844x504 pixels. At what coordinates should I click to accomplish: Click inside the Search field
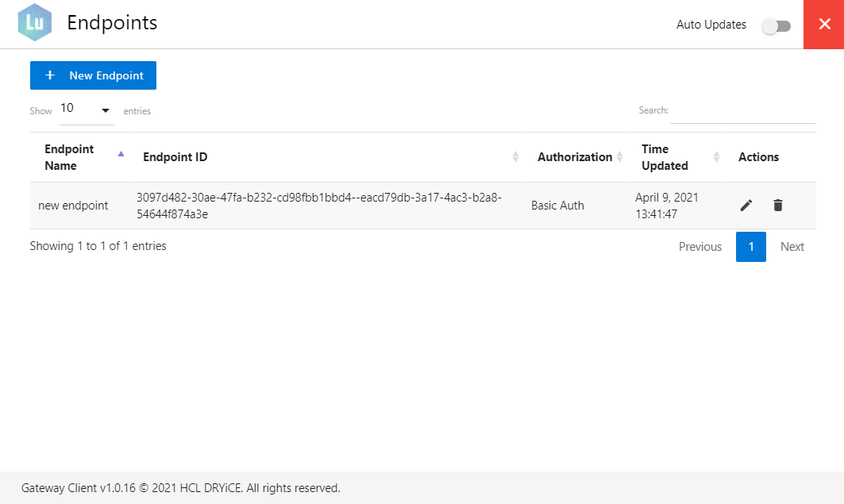[742, 113]
